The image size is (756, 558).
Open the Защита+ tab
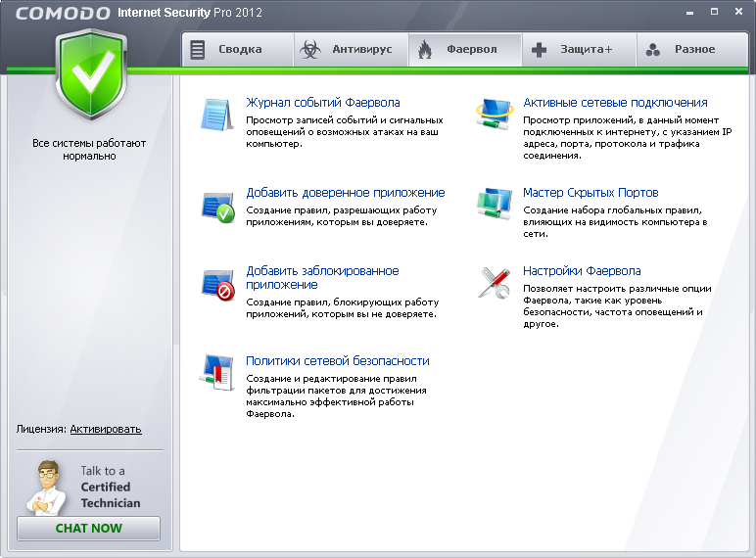580,50
